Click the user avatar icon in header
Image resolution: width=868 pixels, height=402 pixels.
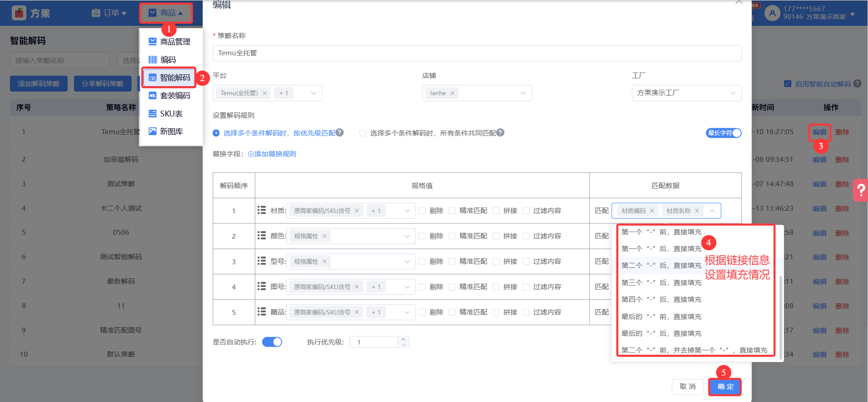(772, 13)
